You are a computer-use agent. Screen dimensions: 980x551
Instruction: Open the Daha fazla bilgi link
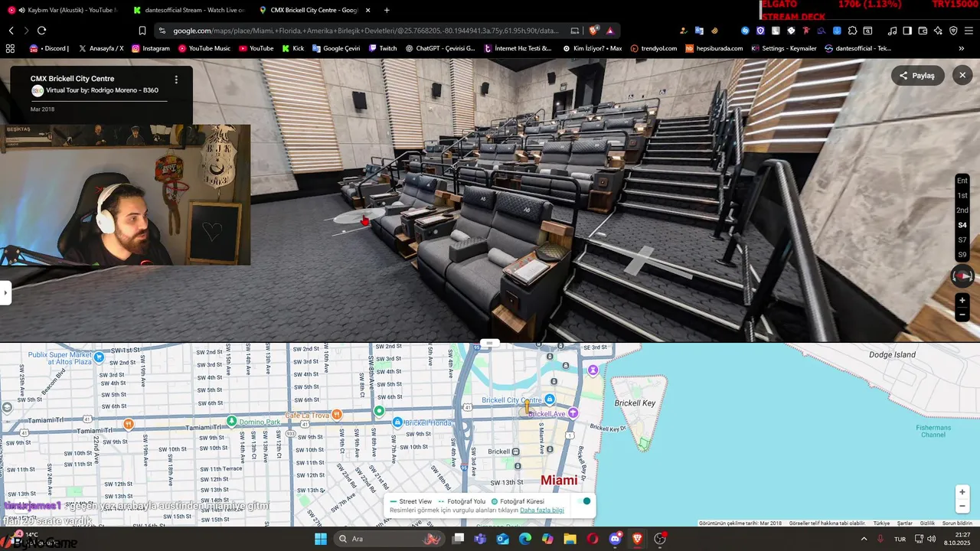tap(542, 510)
